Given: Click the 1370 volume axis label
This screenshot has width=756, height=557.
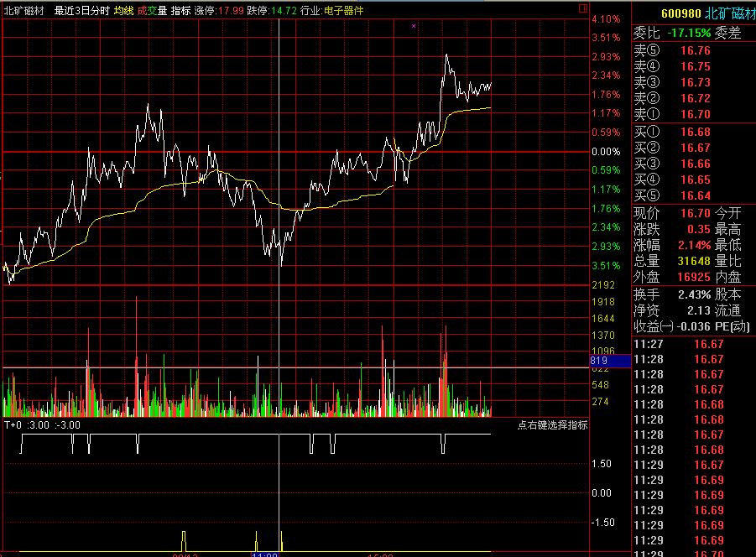Looking at the screenshot, I should coord(603,336).
